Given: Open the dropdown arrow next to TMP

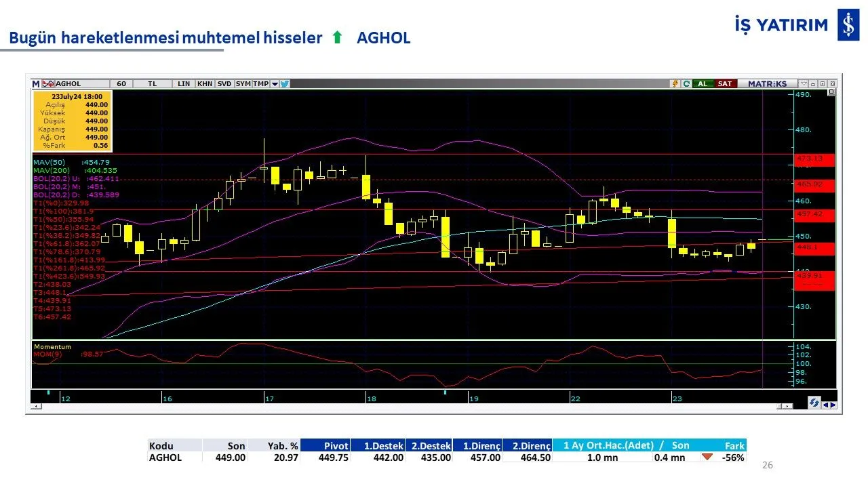Looking at the screenshot, I should click(x=275, y=84).
